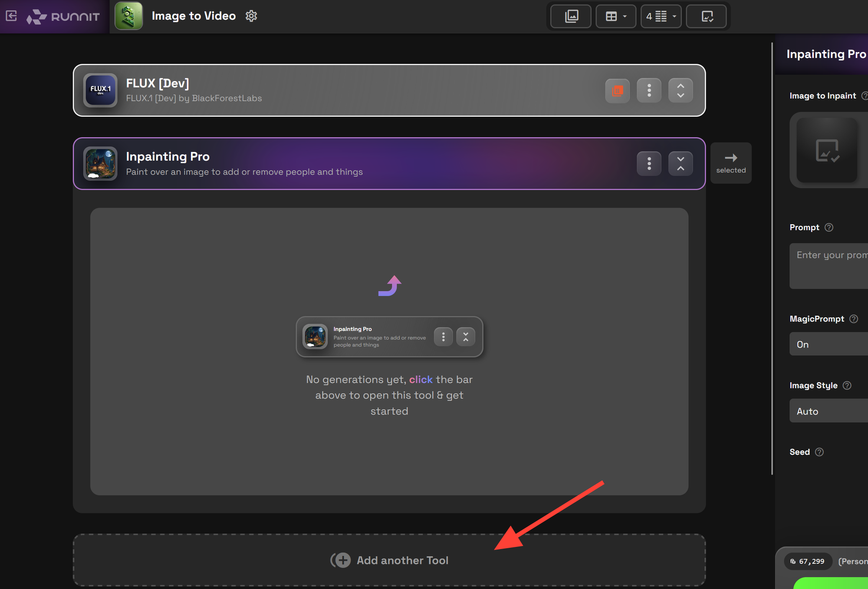The height and width of the screenshot is (589, 868).
Task: Collapse the Inpainting Pro tool card
Action: coord(681,164)
